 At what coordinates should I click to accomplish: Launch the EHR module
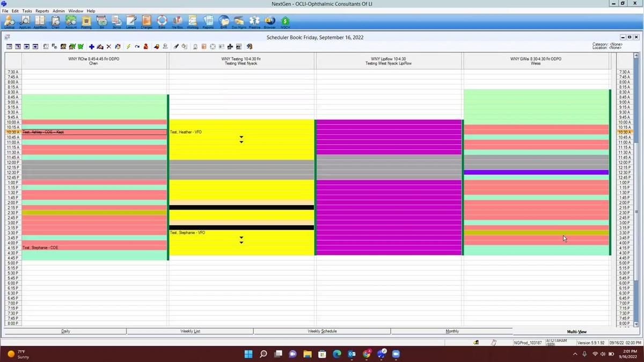[x=223, y=21]
